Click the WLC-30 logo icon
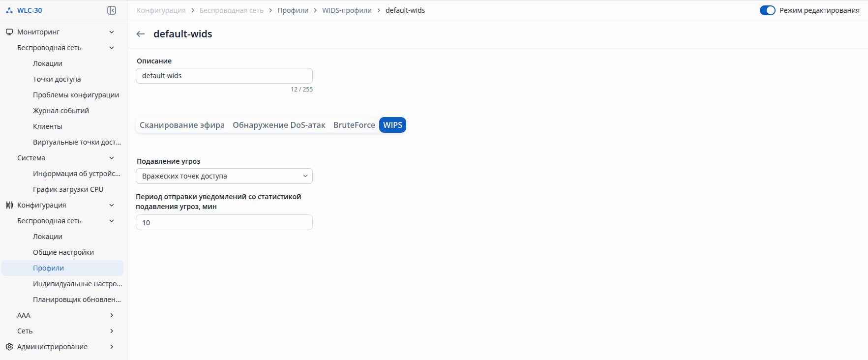Image resolution: width=868 pixels, height=360 pixels. point(9,10)
